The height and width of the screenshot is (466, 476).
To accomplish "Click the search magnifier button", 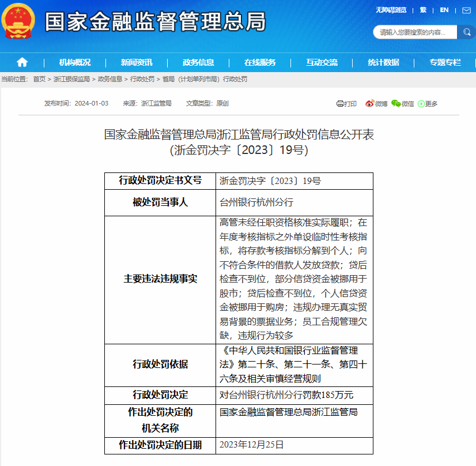I will (466, 33).
